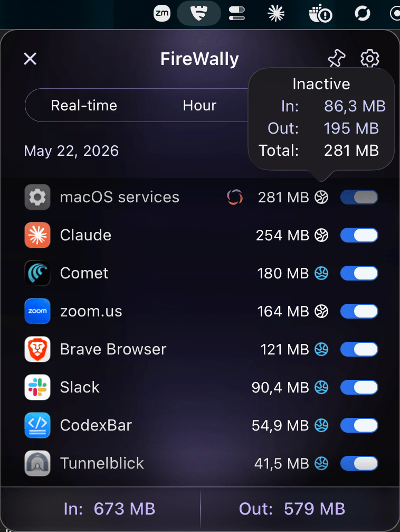Close the FireWally panel with the X
400x532 pixels.
[30, 59]
